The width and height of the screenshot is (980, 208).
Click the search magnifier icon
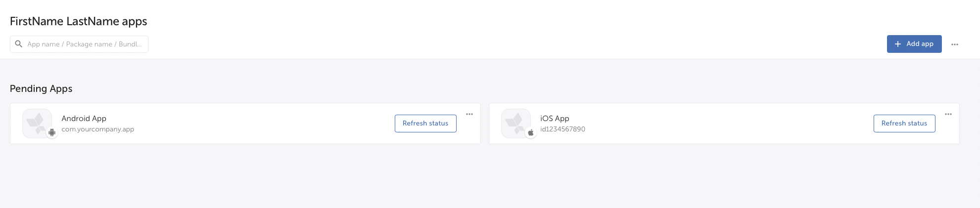coord(19,44)
